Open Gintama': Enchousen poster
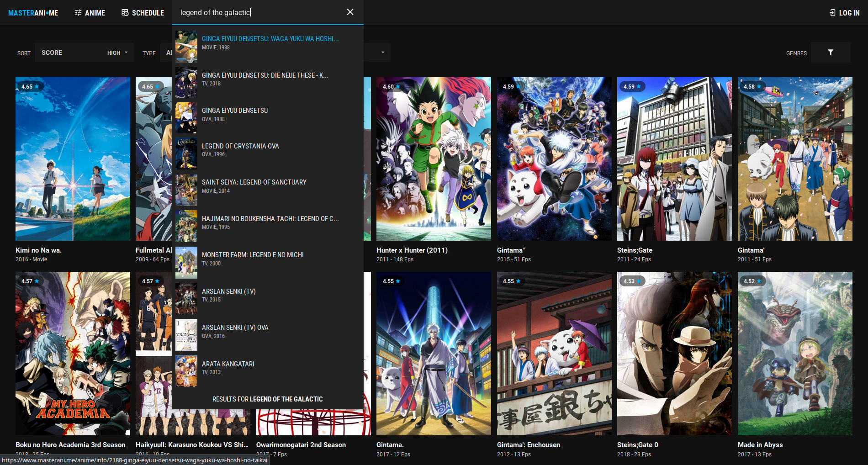The height and width of the screenshot is (465, 868). click(554, 354)
